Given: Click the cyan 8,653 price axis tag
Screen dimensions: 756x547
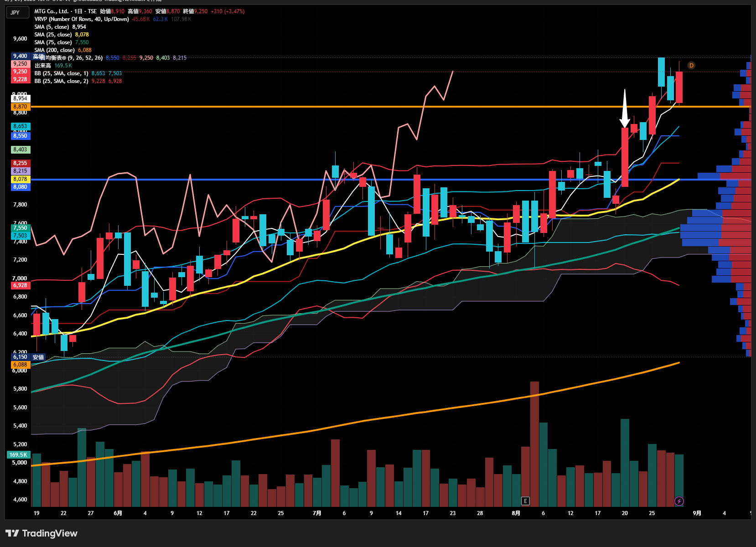Looking at the screenshot, I should click(21, 126).
